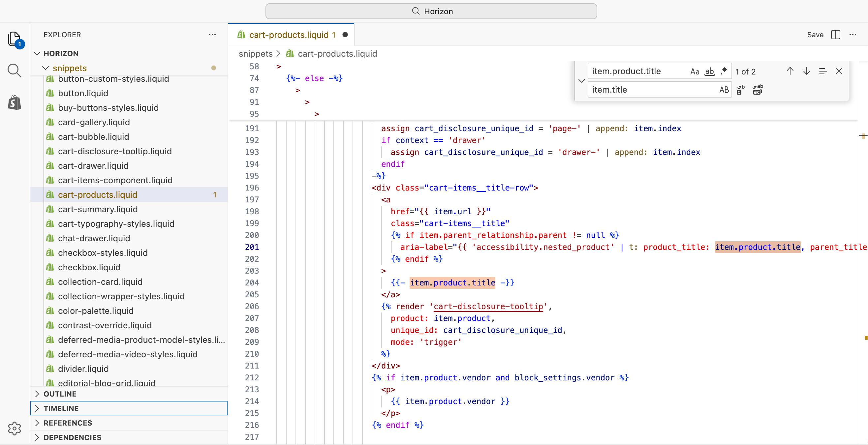Viewport: 868px width, 445px height.
Task: Go to the previous find match
Action: pyautogui.click(x=790, y=71)
